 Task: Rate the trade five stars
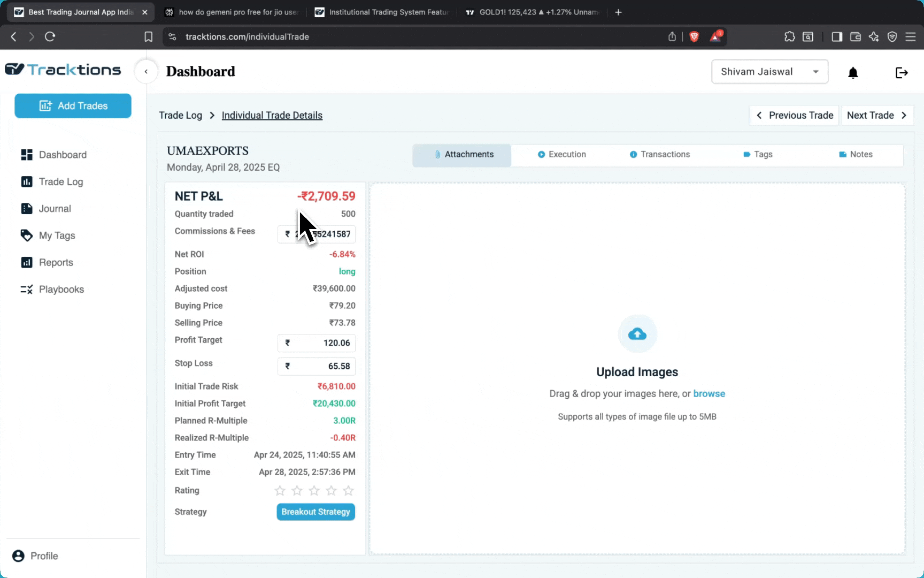(348, 490)
